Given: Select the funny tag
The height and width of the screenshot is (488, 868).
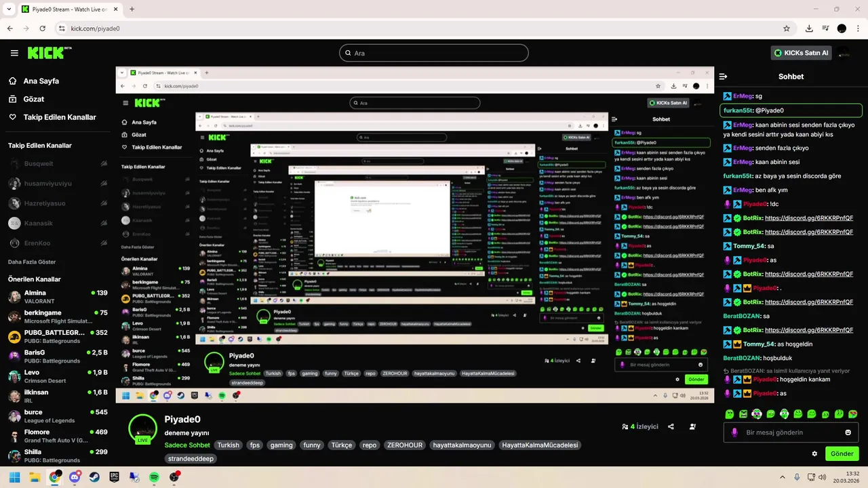Looking at the screenshot, I should pyautogui.click(x=312, y=445).
